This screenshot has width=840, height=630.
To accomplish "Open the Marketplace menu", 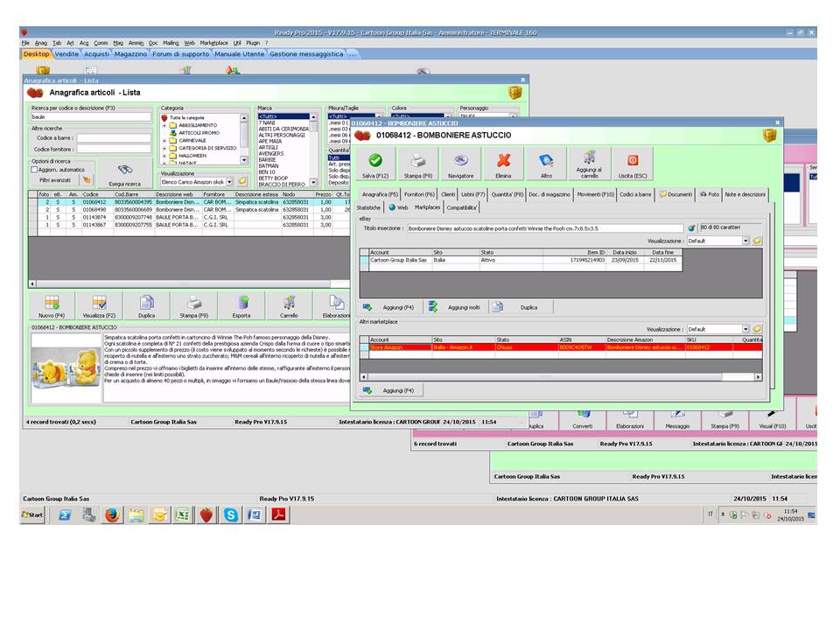I will coord(213,43).
